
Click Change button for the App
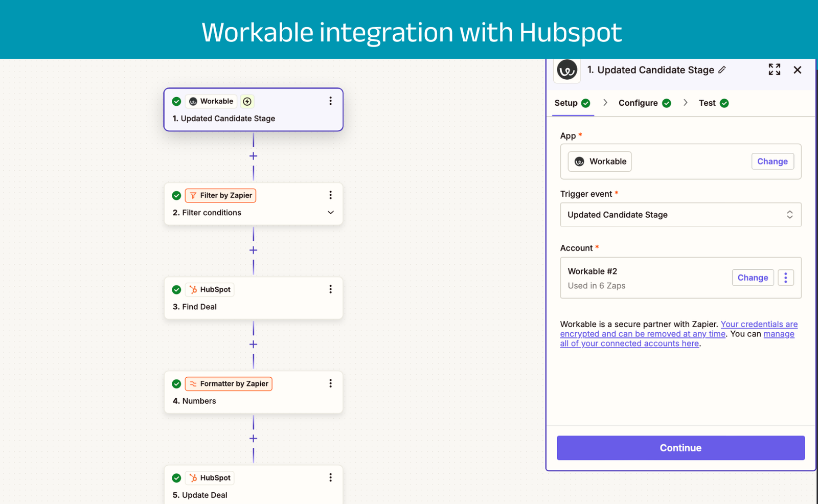[x=772, y=162]
